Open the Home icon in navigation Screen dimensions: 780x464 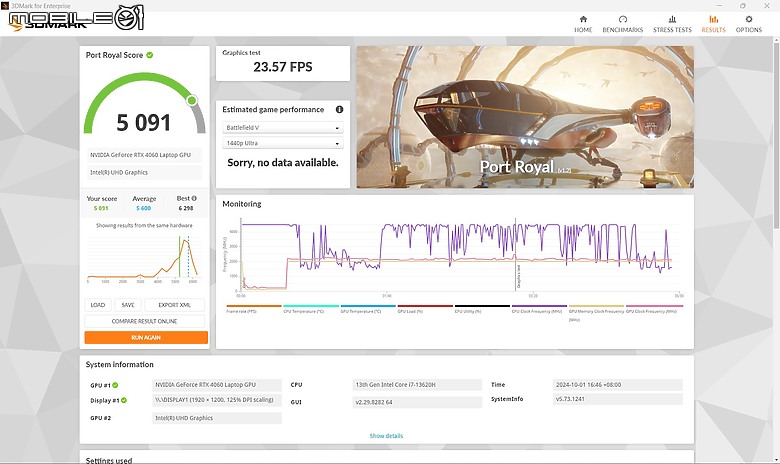click(x=583, y=19)
